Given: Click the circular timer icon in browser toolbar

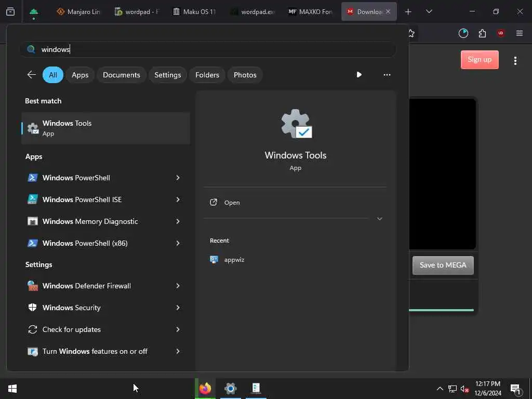Looking at the screenshot, I should coord(463,33).
